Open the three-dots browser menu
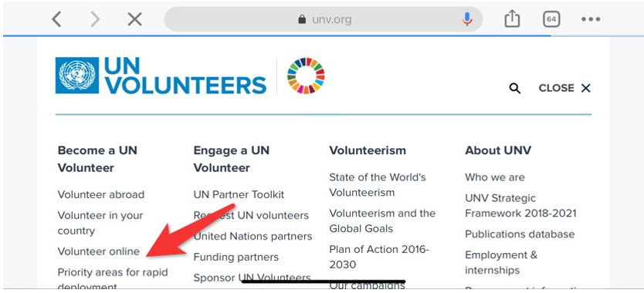This screenshot has width=644, height=293. (x=591, y=19)
